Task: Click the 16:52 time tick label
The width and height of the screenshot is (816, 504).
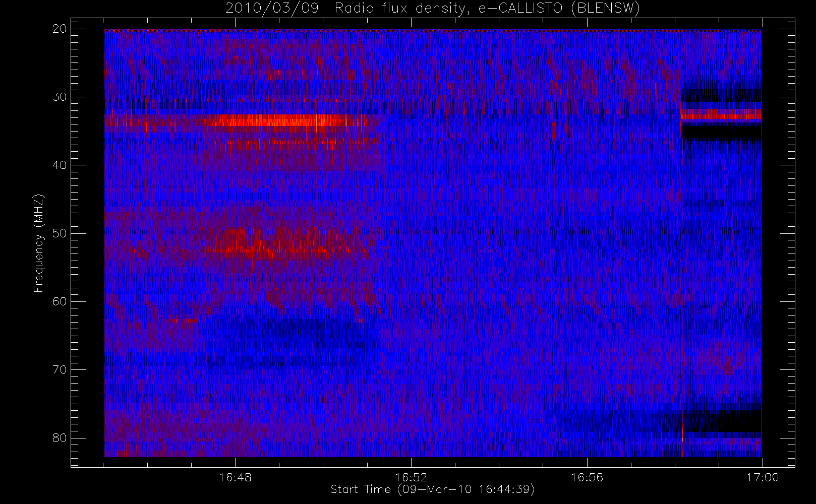Action: tap(411, 477)
